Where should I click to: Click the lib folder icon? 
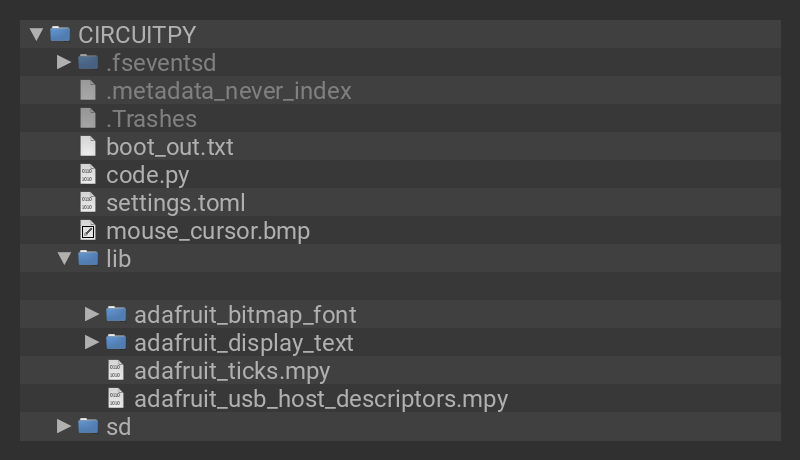[88, 258]
